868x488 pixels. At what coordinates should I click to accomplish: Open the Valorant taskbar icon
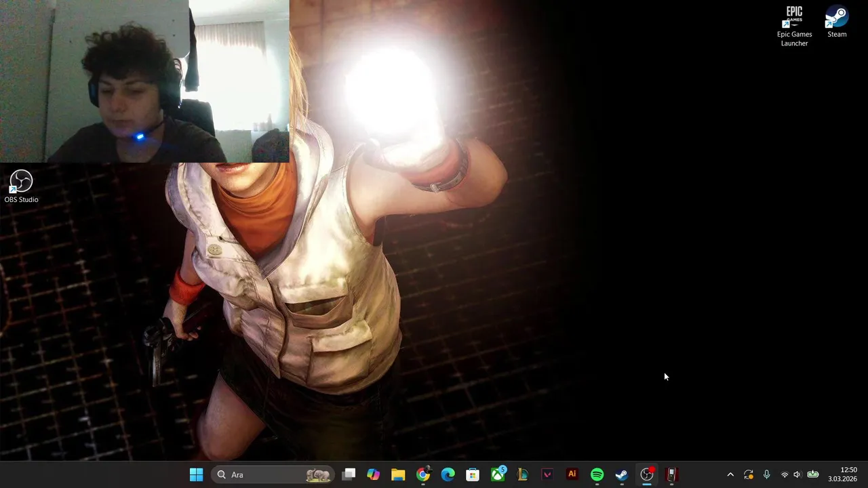click(x=547, y=474)
